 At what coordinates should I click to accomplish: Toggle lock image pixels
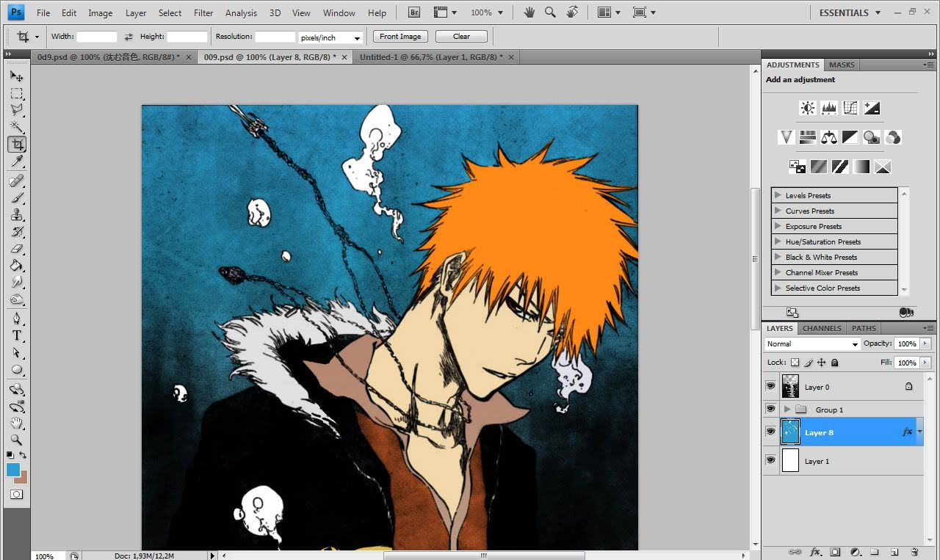point(809,363)
